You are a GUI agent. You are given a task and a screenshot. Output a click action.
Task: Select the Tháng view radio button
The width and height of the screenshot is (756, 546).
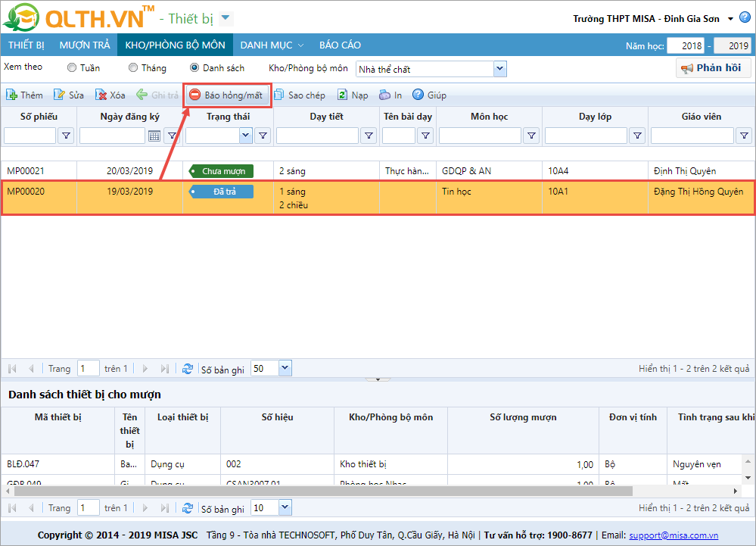[133, 67]
